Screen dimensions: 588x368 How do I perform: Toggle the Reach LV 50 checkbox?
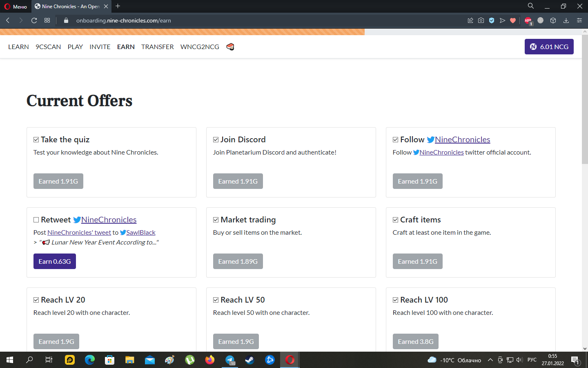coord(216,300)
